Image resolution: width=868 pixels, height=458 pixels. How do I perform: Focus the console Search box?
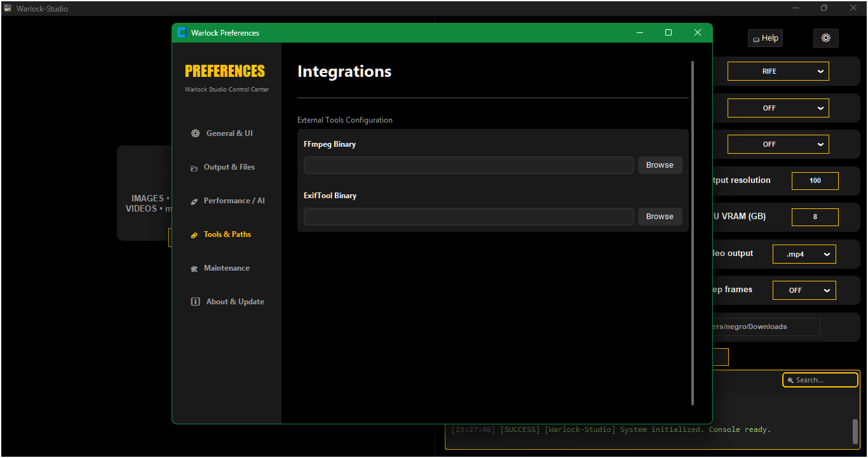(x=820, y=380)
